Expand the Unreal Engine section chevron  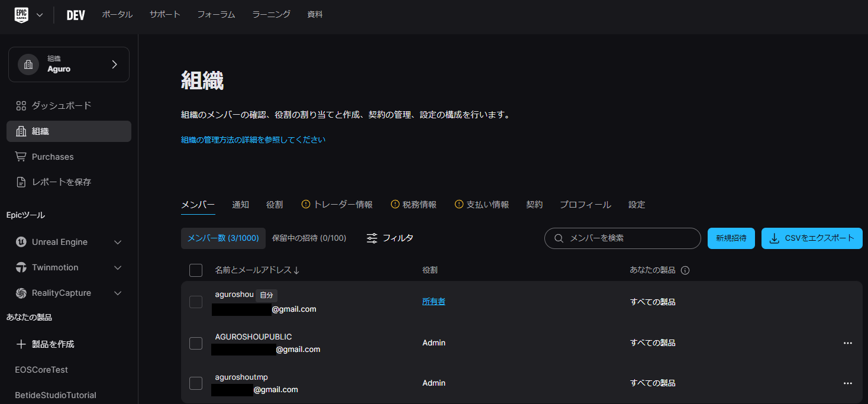pos(117,242)
